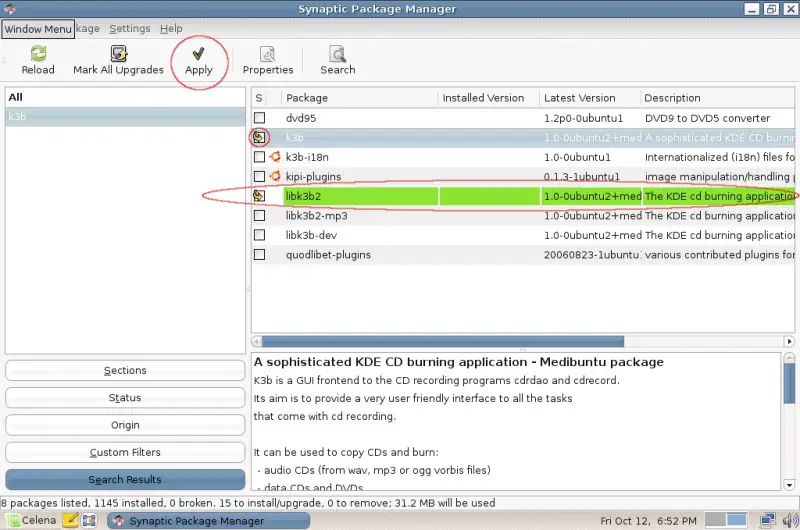Toggle the k3b-i18n package checkbox
The image size is (800, 530).
point(260,157)
